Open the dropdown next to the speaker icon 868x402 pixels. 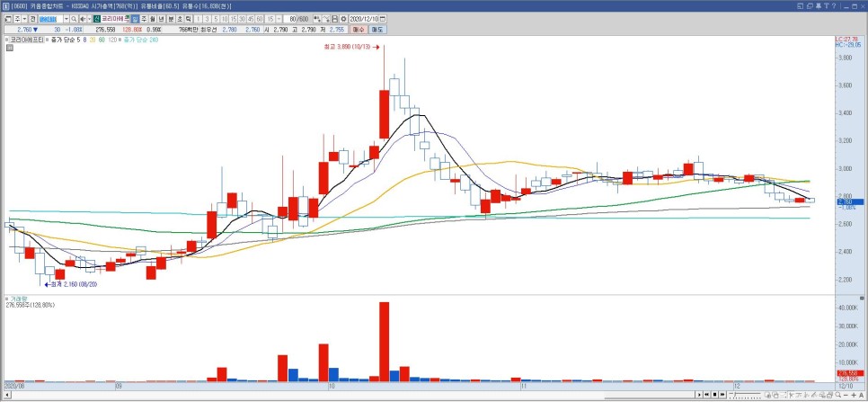90,19
